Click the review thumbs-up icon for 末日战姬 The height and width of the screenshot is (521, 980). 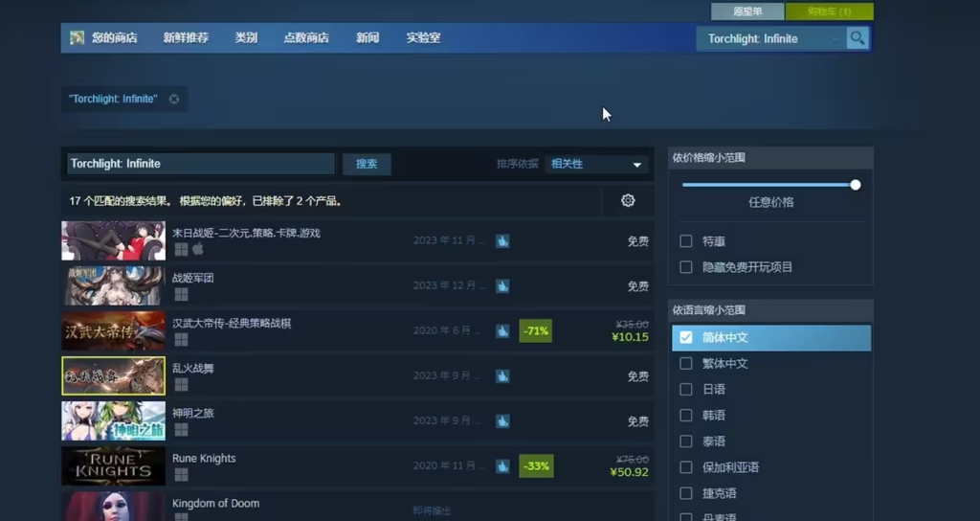tap(502, 240)
